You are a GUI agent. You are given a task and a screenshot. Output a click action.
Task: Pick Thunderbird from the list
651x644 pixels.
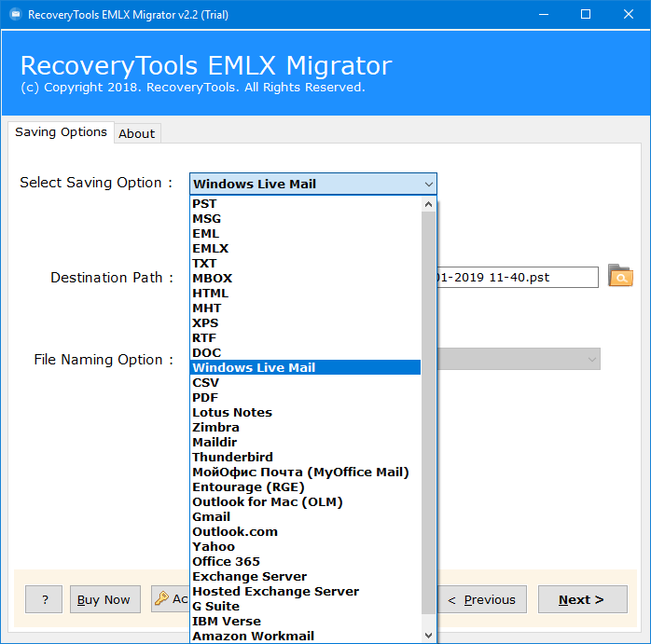(305, 458)
